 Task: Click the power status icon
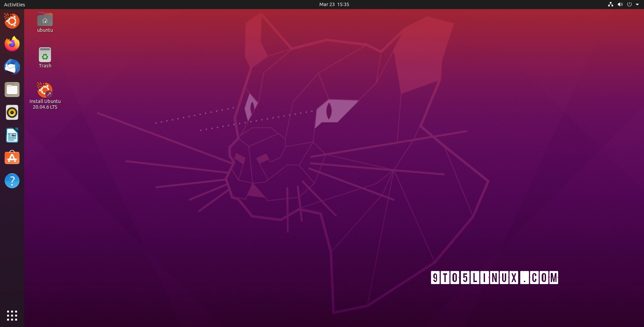click(630, 4)
